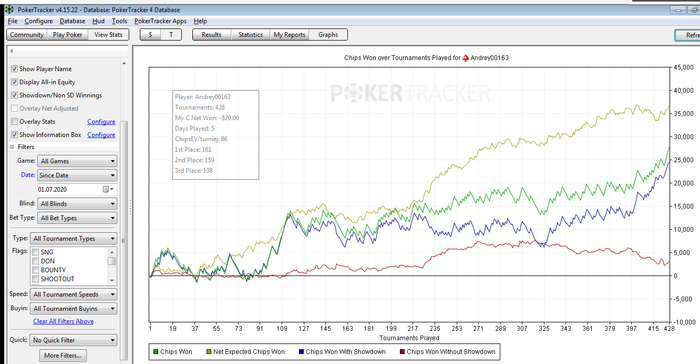The height and width of the screenshot is (364, 700).
Task: Toggle the green Chips Won legend swatch
Action: tap(155, 352)
